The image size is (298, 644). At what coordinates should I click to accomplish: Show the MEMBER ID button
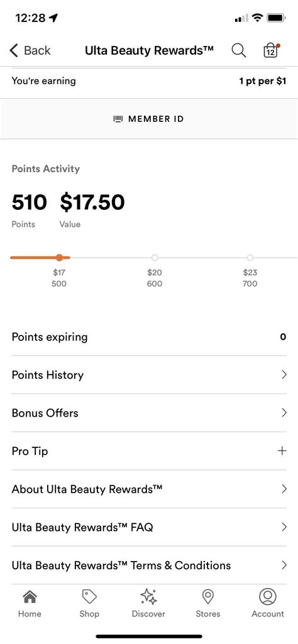coord(149,119)
